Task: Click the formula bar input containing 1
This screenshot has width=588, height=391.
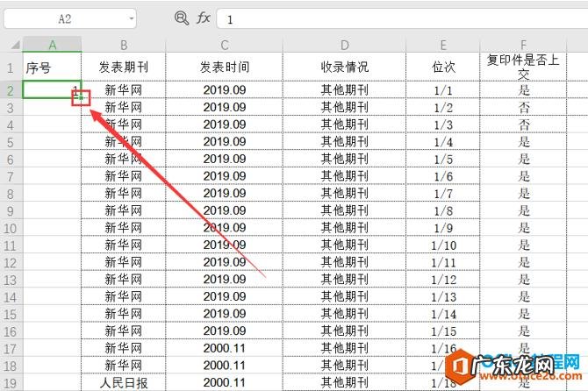Action: click(x=402, y=18)
